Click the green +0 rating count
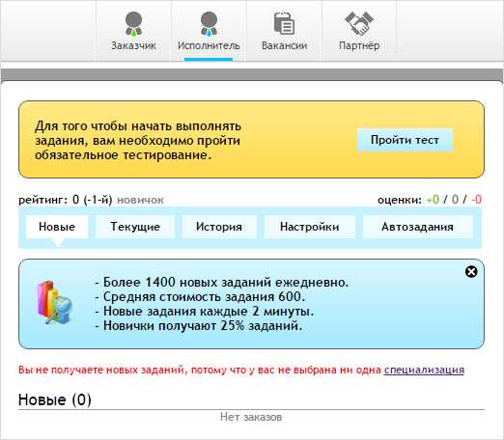This screenshot has width=504, height=440. click(x=433, y=200)
